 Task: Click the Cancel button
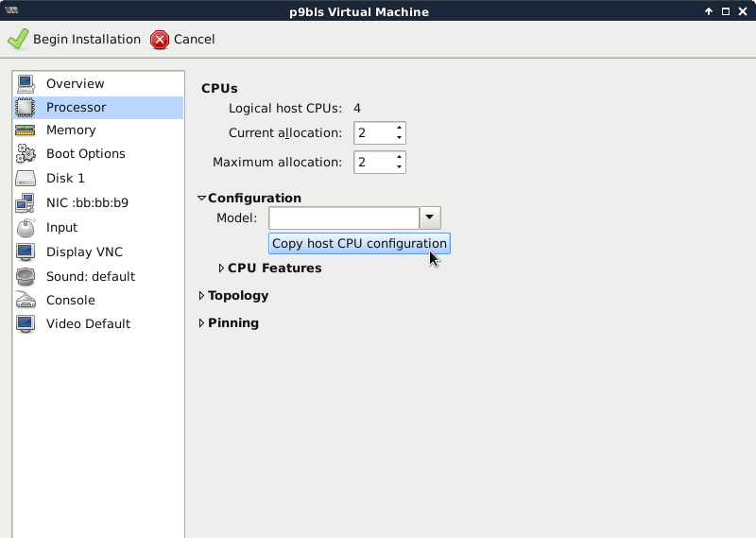(183, 40)
